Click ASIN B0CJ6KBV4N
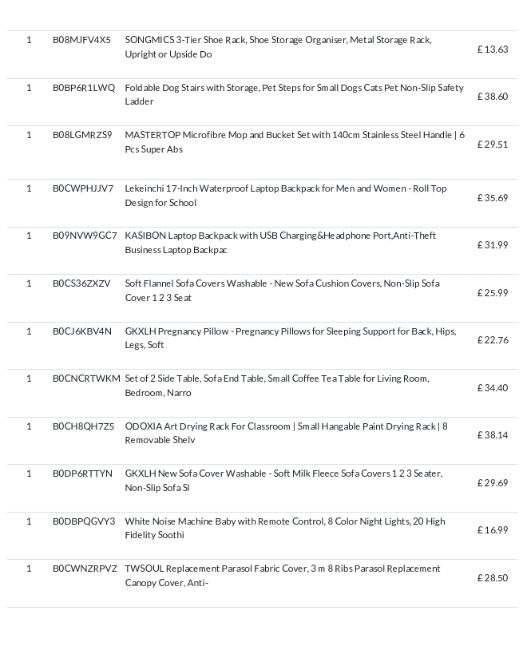 [x=82, y=331]
